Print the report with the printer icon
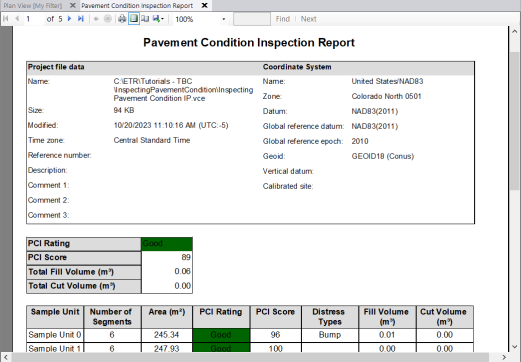 122,19
